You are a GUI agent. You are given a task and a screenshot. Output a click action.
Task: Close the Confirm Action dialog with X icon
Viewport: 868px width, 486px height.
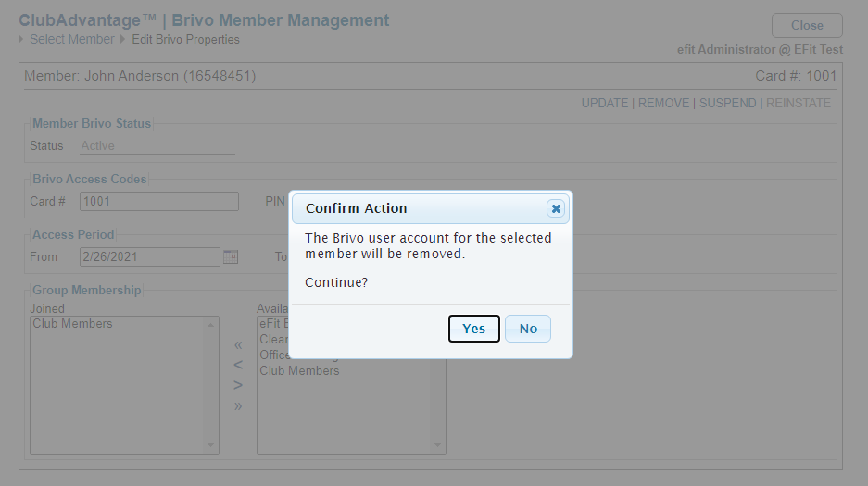tap(556, 208)
